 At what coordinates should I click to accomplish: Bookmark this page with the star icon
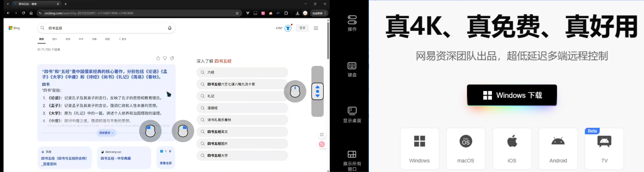point(237,13)
